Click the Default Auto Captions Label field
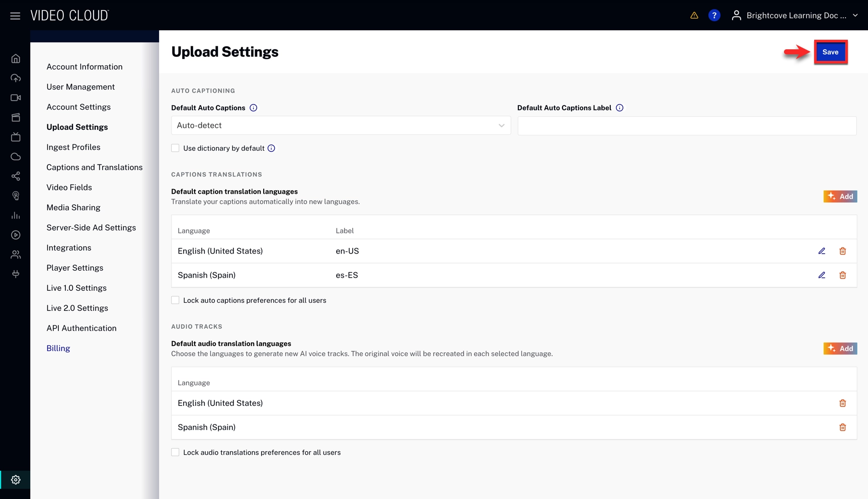The image size is (868, 499). (x=686, y=125)
